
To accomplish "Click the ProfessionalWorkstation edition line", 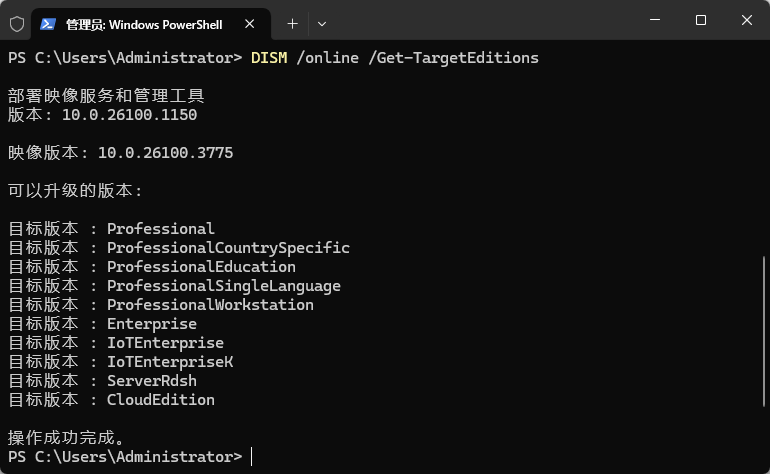I will pos(210,305).
